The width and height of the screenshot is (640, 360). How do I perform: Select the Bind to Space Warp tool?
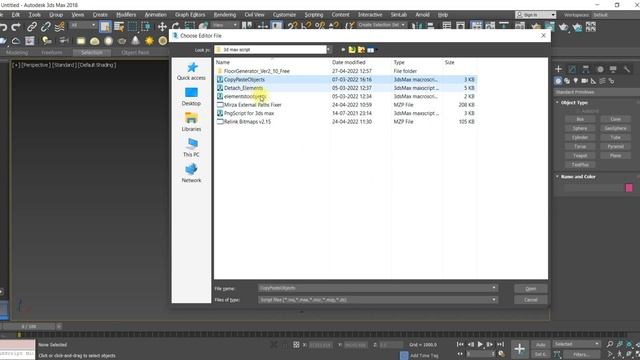pos(60,27)
